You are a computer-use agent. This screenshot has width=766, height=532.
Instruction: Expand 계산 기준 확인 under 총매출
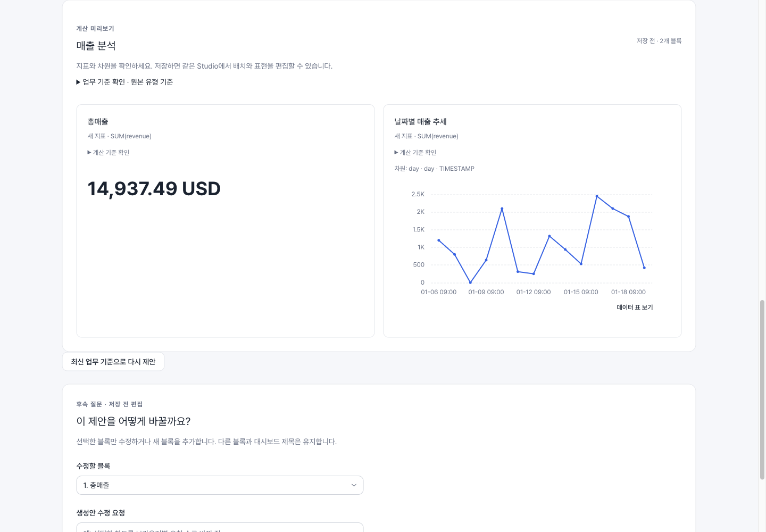[109, 153]
